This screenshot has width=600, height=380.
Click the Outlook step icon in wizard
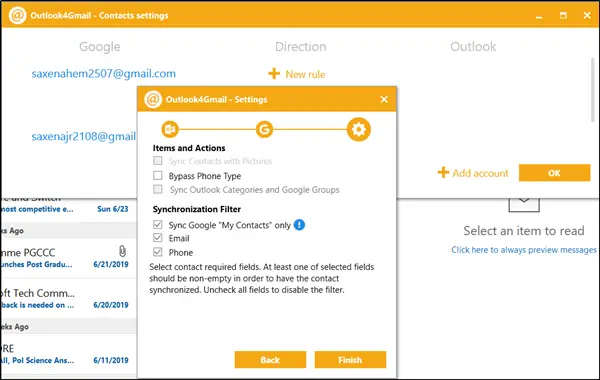pyautogui.click(x=170, y=129)
